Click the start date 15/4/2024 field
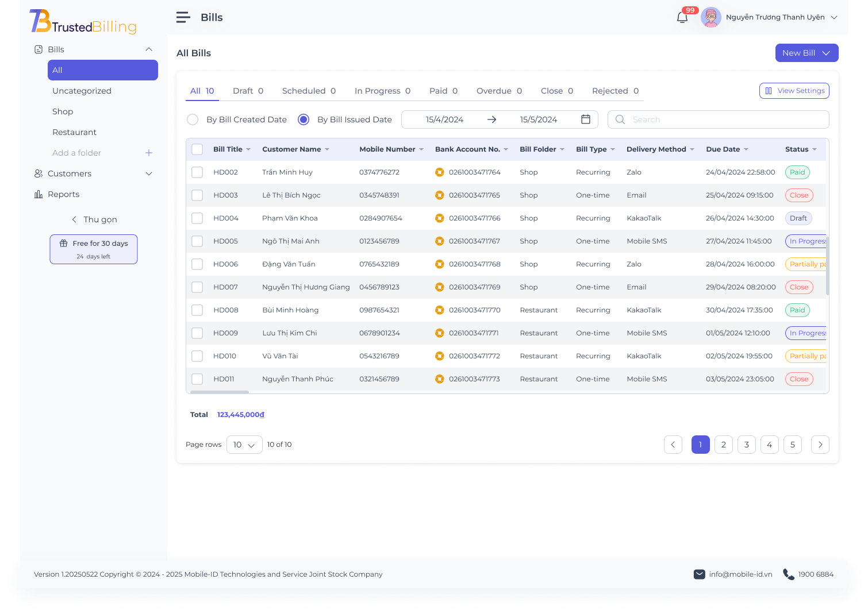868x614 pixels. tap(444, 119)
